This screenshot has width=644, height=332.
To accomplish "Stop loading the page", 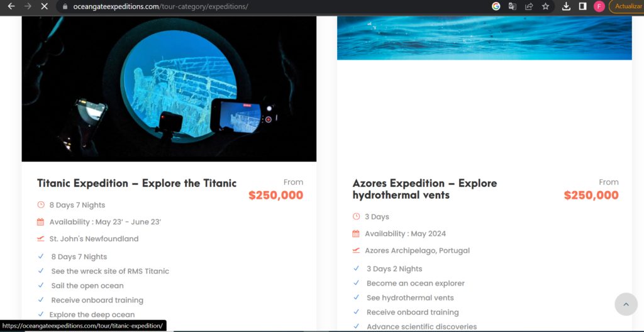I will click(45, 6).
